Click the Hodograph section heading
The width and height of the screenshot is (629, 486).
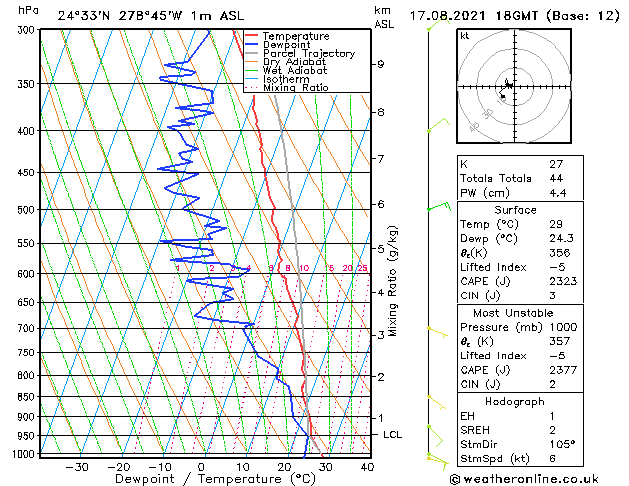click(515, 402)
